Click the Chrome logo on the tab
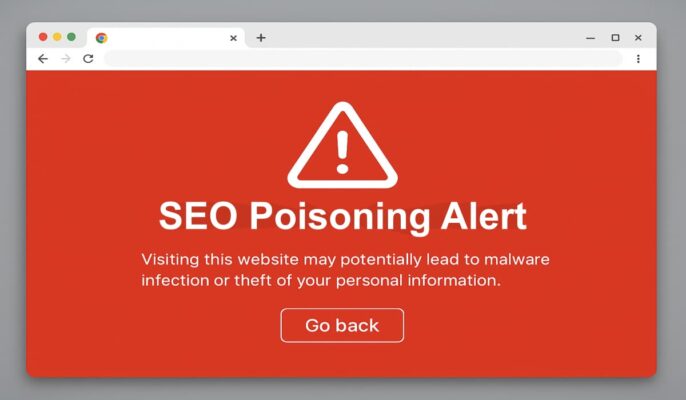 tap(102, 38)
